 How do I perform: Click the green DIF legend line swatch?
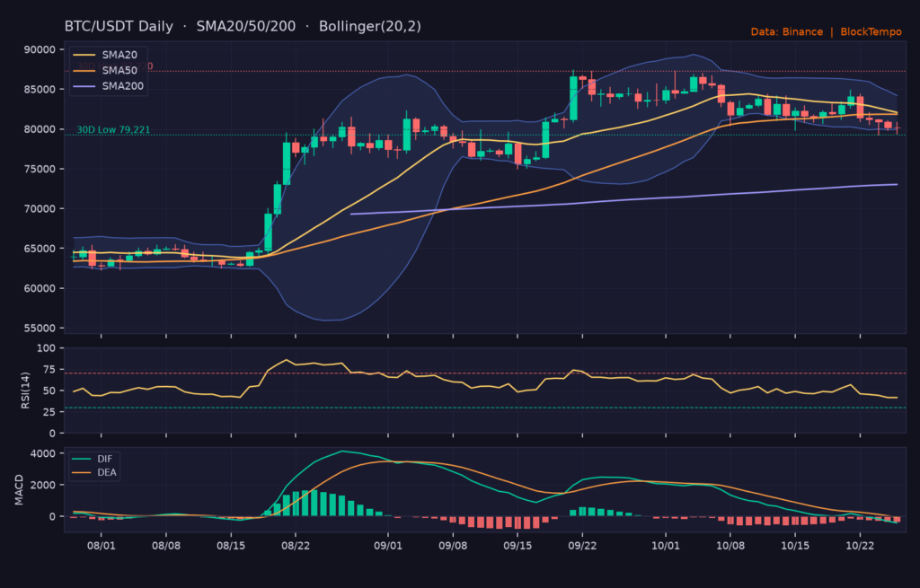82,459
